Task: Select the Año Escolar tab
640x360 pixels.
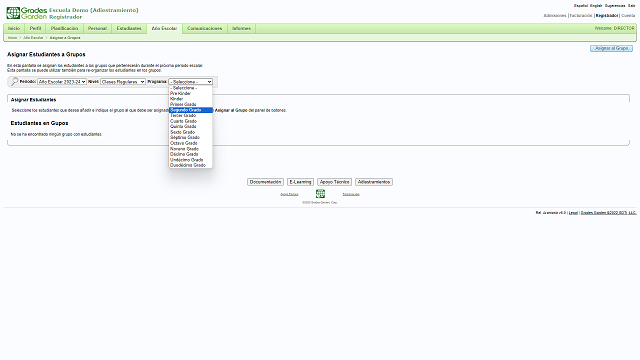Action: pyautogui.click(x=164, y=28)
